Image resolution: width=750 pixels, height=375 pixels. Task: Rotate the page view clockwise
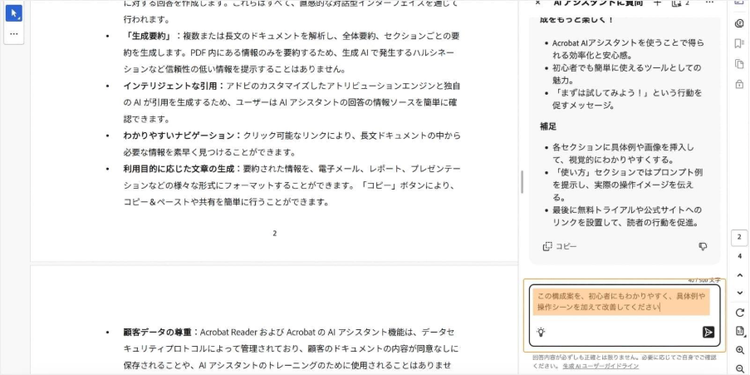pos(739,313)
